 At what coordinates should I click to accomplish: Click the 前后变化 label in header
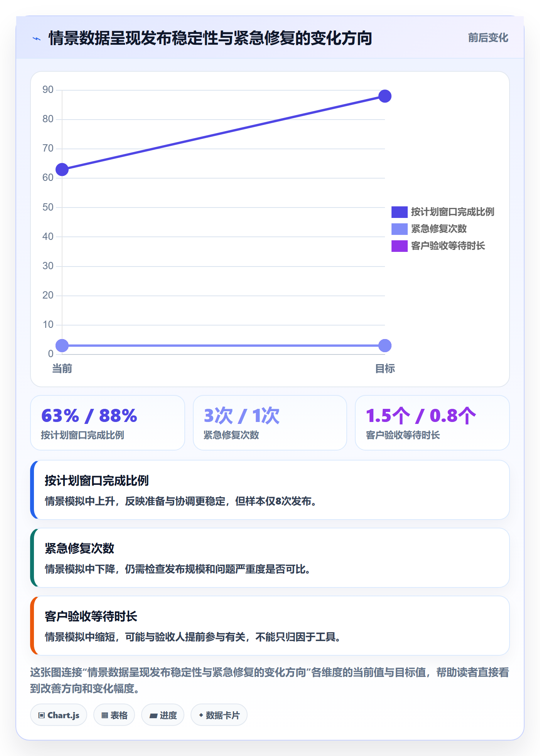coord(488,38)
